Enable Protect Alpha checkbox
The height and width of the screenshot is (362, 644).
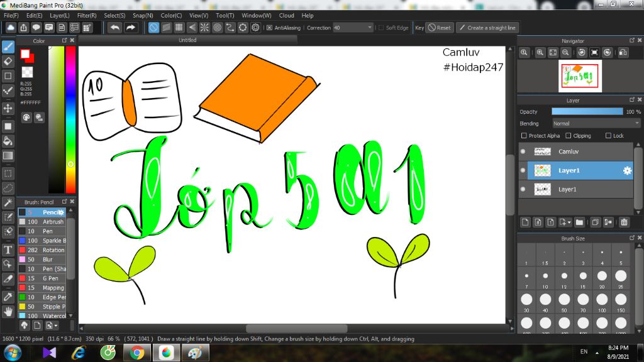pyautogui.click(x=524, y=136)
